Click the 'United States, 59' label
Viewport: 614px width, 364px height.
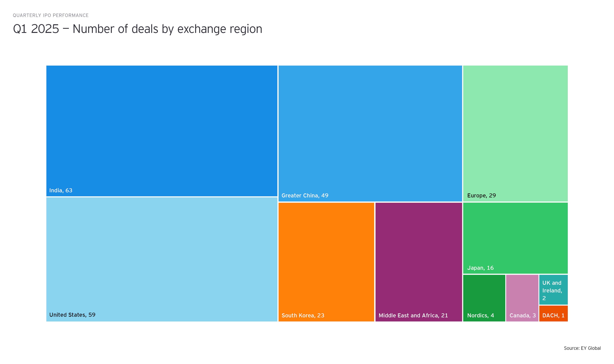pyautogui.click(x=72, y=315)
